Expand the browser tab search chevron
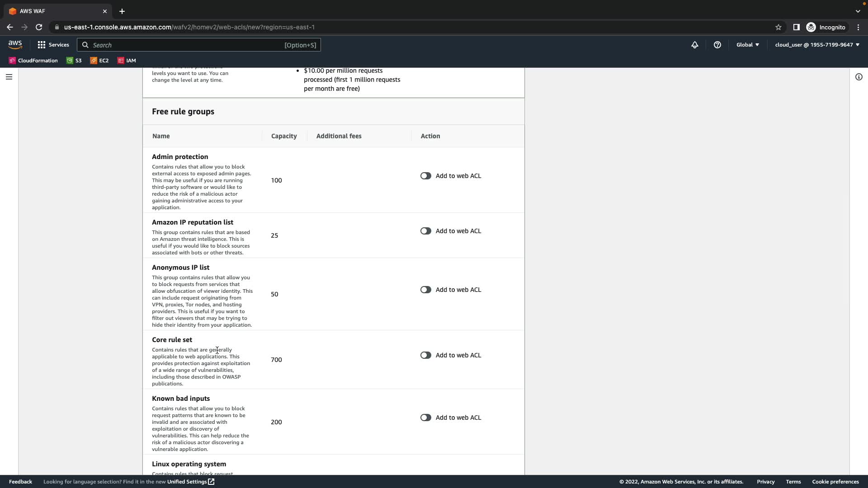868x488 pixels. coord(858,11)
